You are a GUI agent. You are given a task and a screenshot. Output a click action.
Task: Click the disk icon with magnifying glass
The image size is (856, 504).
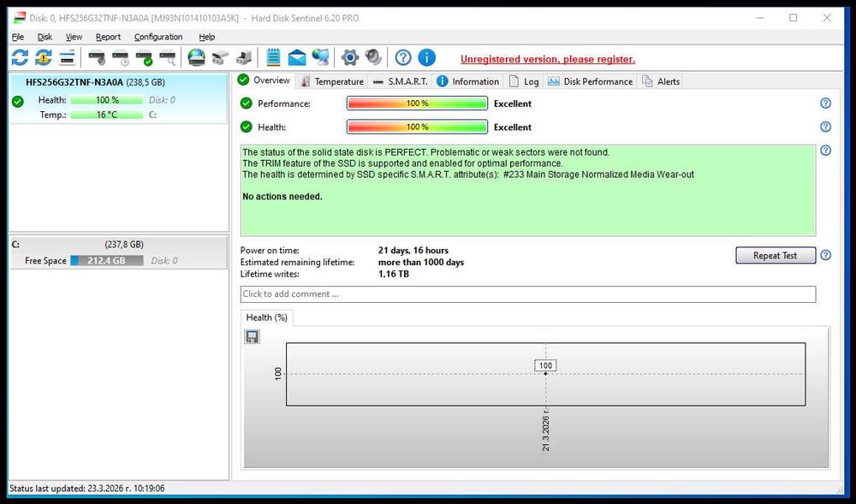click(168, 57)
